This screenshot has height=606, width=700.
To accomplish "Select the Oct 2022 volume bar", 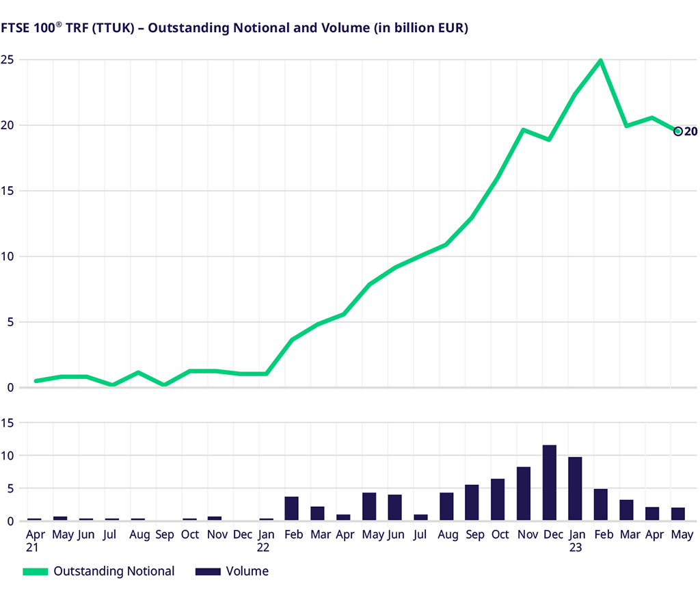I will [x=498, y=499].
